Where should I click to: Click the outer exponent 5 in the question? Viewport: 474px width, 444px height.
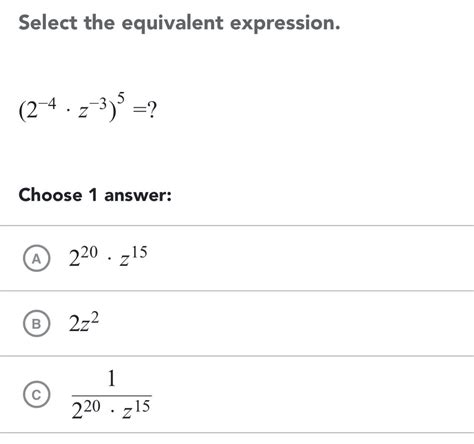tap(121, 99)
